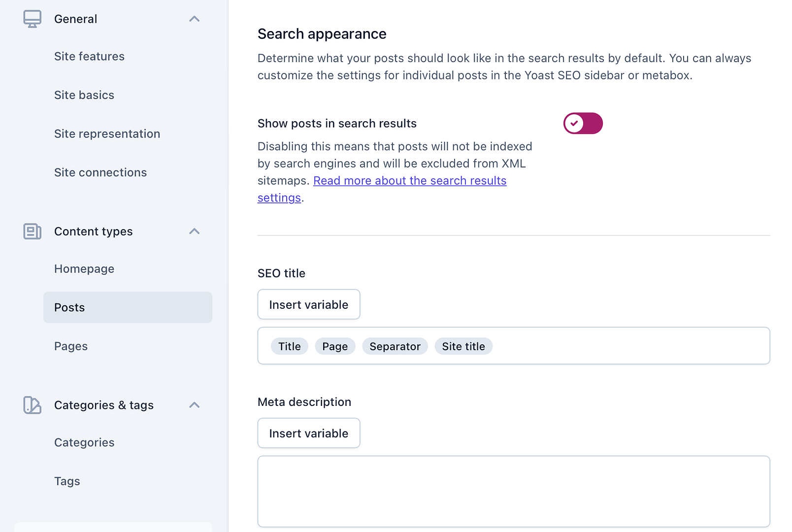Viewport: 792px width, 532px height.
Task: Open Site features settings
Action: 89,56
